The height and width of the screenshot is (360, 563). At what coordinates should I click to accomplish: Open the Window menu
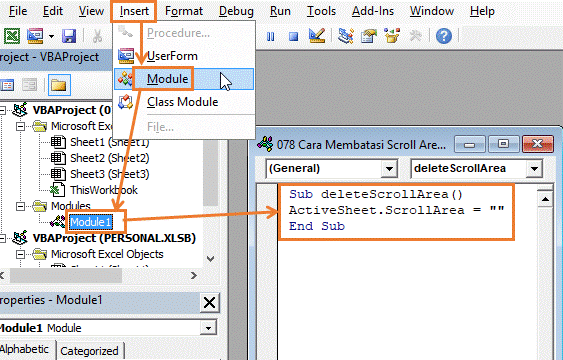(x=432, y=11)
